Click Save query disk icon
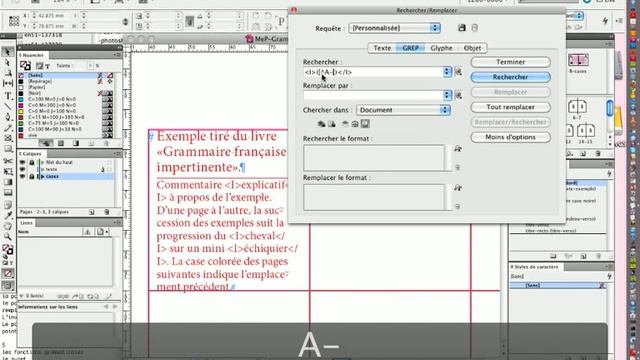Image resolution: width=640 pixels, height=360 pixels. 462,28
